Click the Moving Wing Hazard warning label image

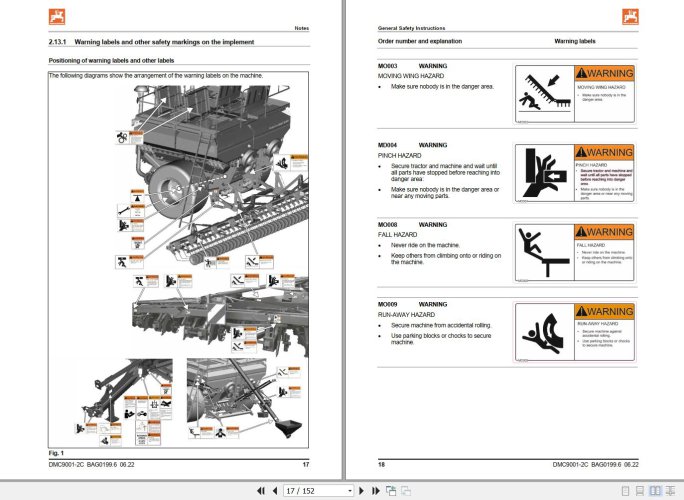tap(574, 94)
